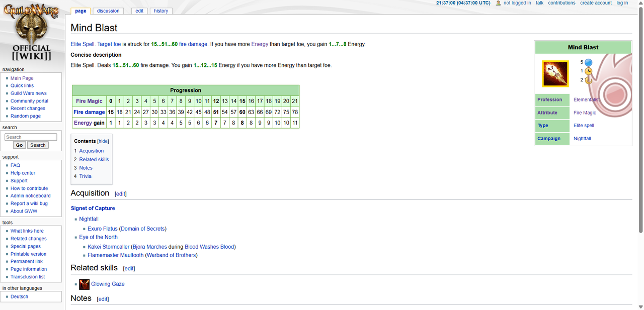Open the talk link in the header
644x310 pixels.
point(539,3)
